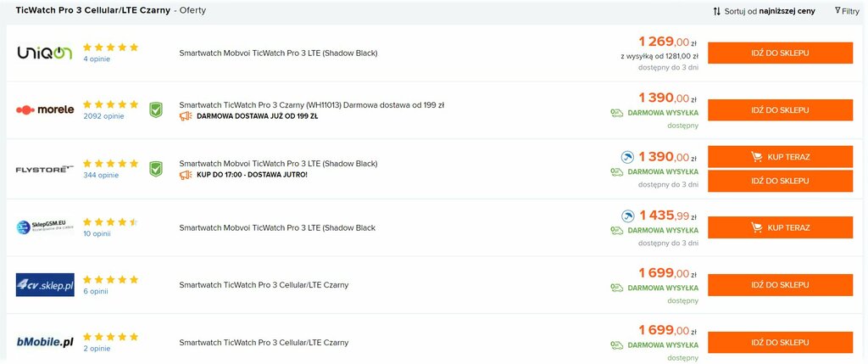This screenshot has height=364, width=868.
Task: Open the SklepGSM.EU shop logo
Action: tap(45, 227)
